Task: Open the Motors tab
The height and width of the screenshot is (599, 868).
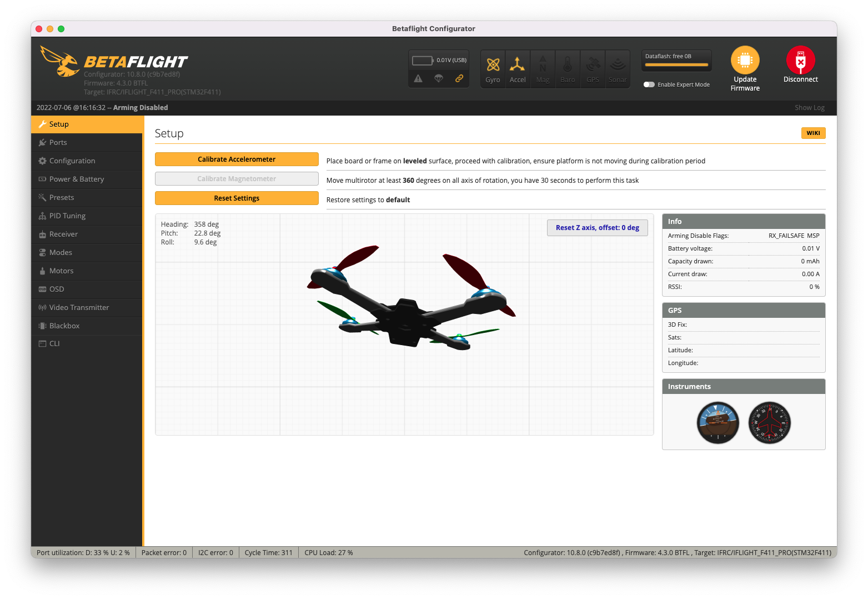Action: (87, 271)
